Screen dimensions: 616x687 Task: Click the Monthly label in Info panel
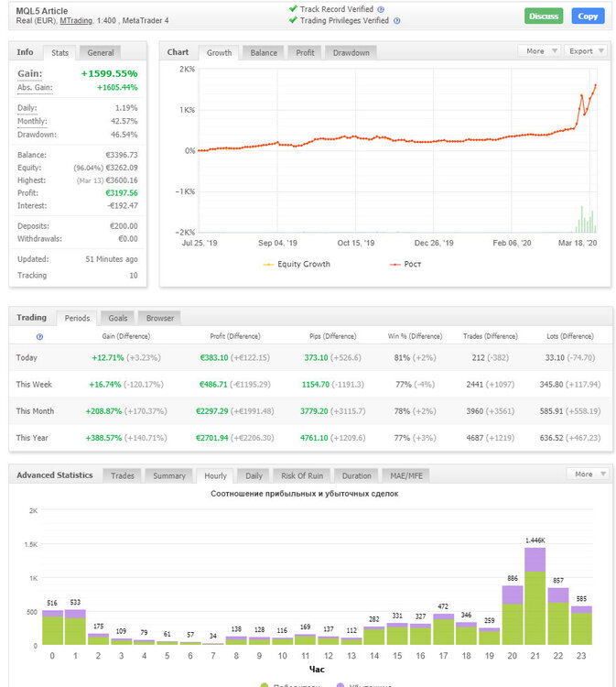(32, 121)
